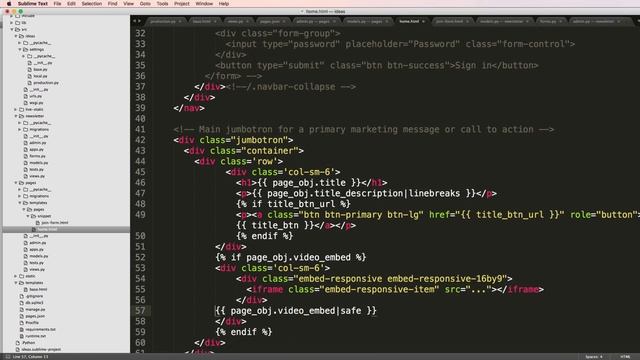640x360 pixels.
Task: Open the Sublime Text application menu
Action: coord(33,4)
